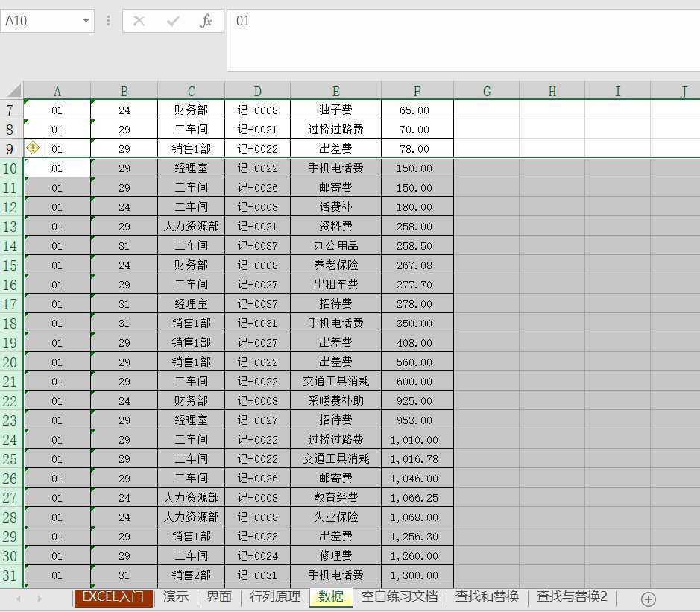Click the 78.00 amount cell
The image size is (700, 612).
(x=417, y=148)
